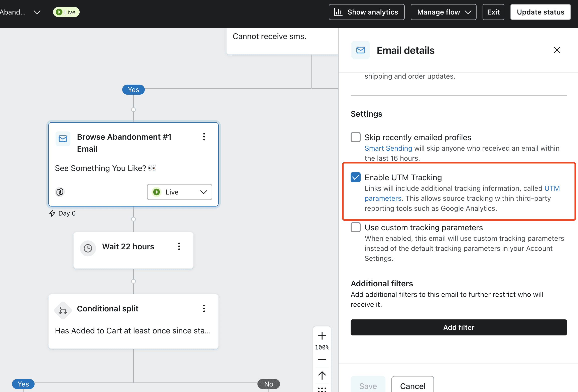This screenshot has width=578, height=392.
Task: Open Browse Abandonment #1 email options menu
Action: 204,137
